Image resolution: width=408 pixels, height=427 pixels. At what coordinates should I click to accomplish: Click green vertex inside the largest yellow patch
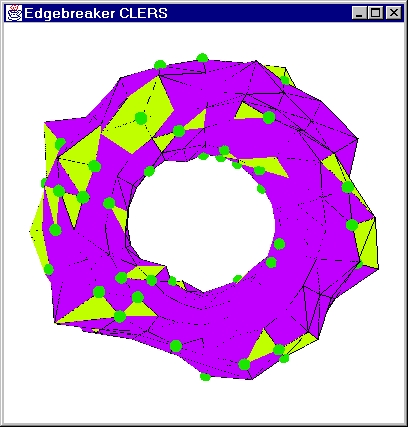click(x=141, y=118)
